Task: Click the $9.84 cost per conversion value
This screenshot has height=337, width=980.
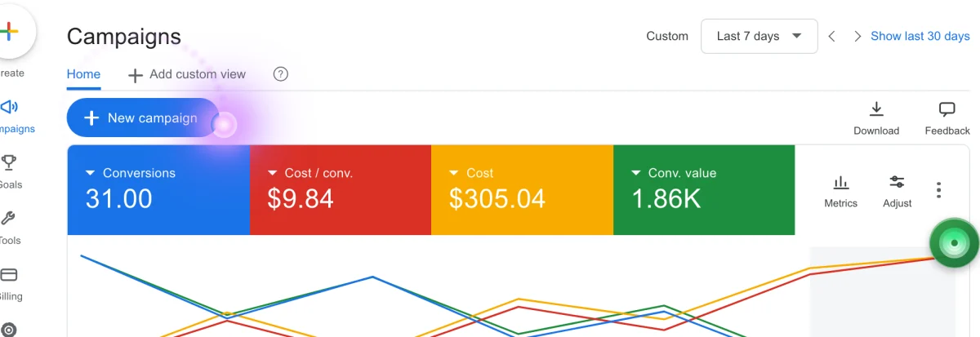Action: click(x=301, y=198)
